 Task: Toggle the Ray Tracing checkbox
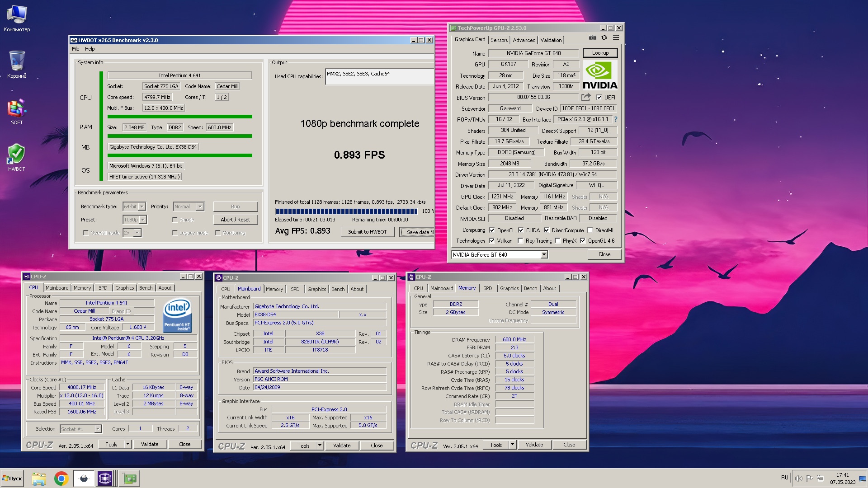(x=520, y=241)
